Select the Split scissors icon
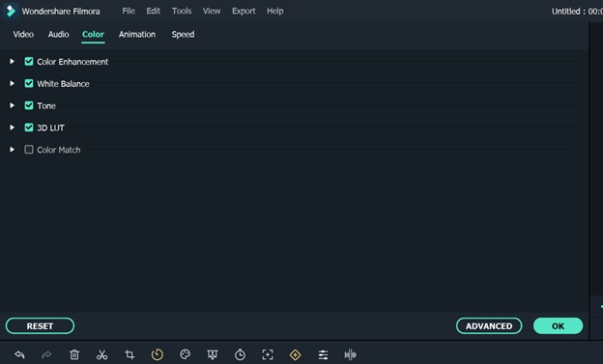This screenshot has height=364, width=603. (101, 354)
